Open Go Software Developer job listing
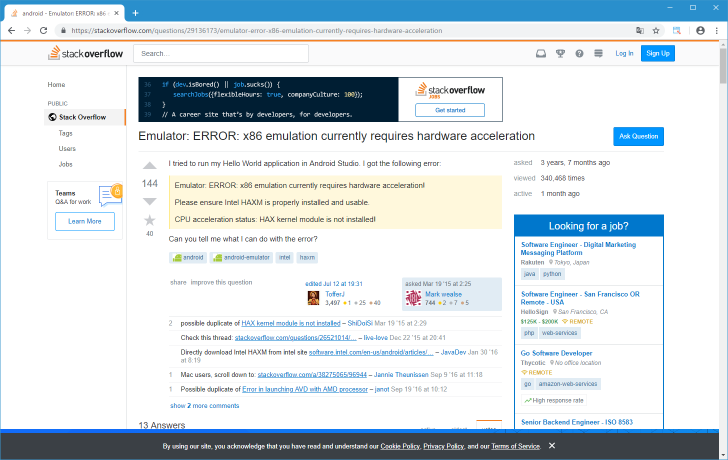Screen dimensions: 728x460 click(556, 353)
